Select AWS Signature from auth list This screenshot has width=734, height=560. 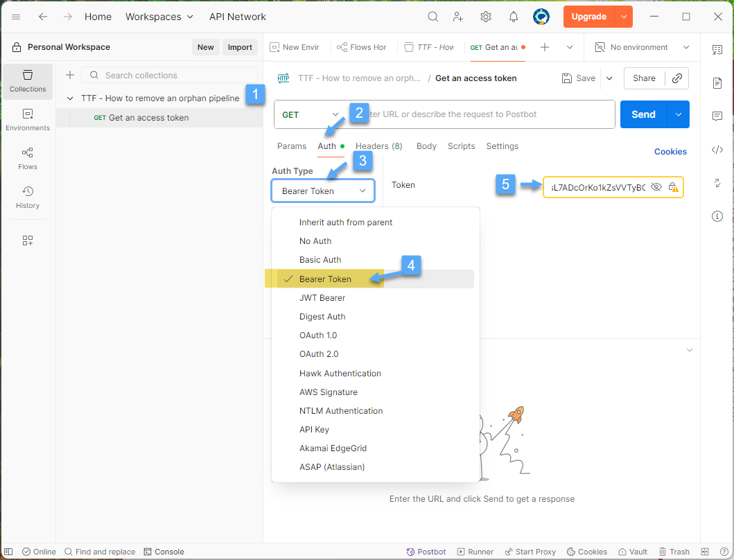pos(376,392)
